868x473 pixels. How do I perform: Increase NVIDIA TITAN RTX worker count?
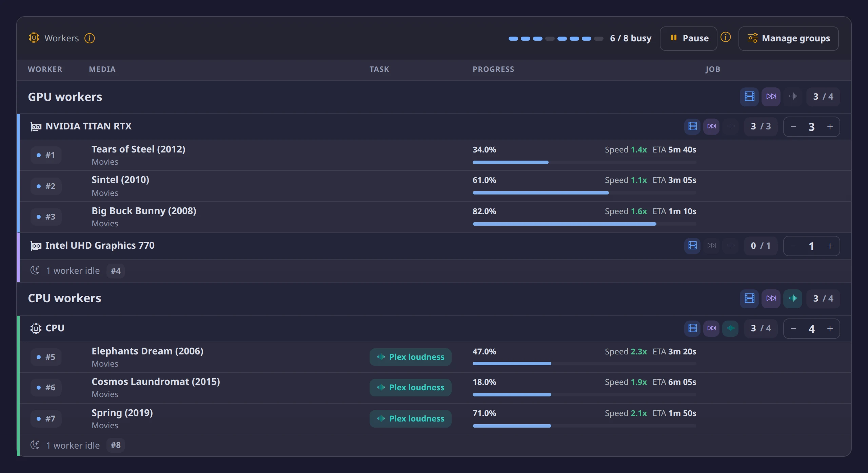[830, 127]
